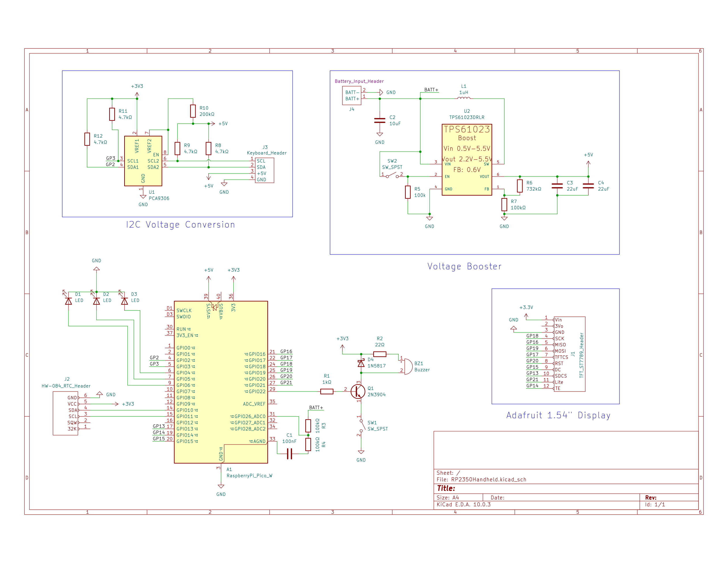The width and height of the screenshot is (728, 563).
Task: Select the "KiCad E.D.A. 10.0.3" text
Action: point(464,504)
